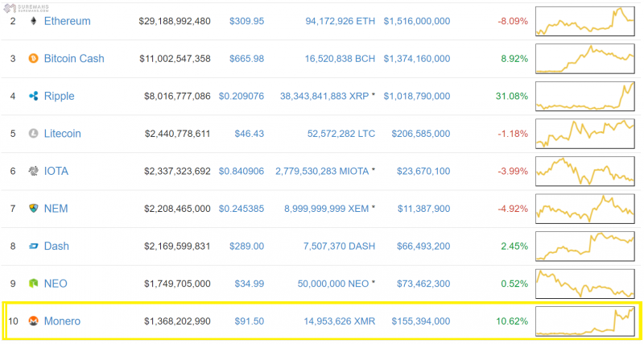
Task: Click Litecoin price $46.43
Action: click(250, 134)
